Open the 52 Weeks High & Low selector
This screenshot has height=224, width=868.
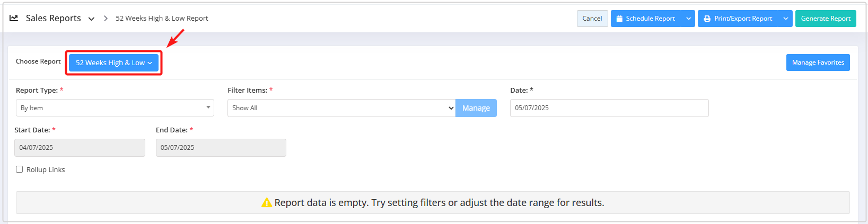113,62
